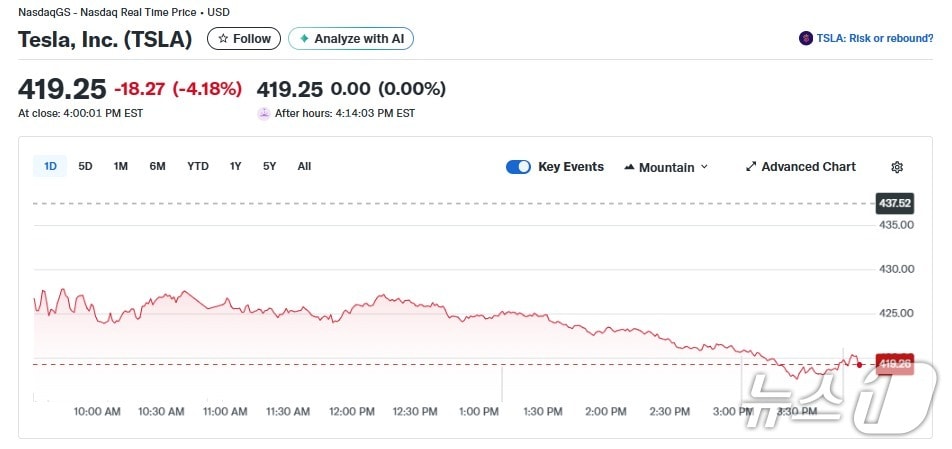Choose the 6M chart range
The width and height of the screenshot is (952, 449).
click(157, 166)
